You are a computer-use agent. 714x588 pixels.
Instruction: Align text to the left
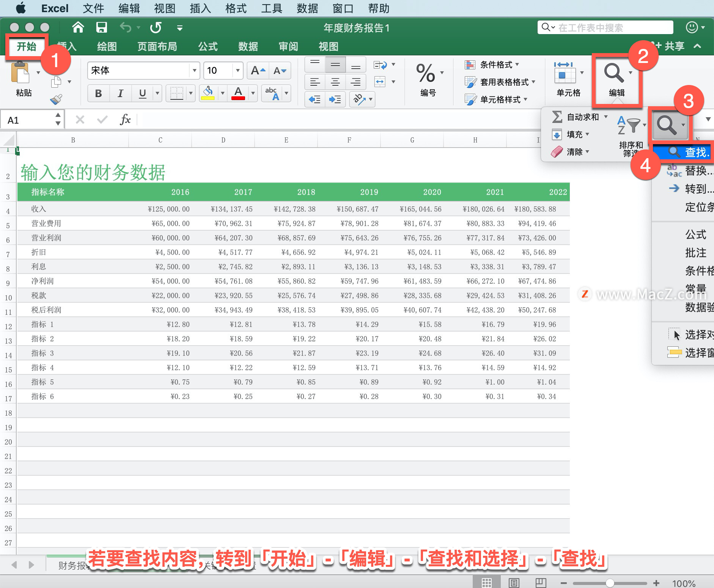pos(315,82)
